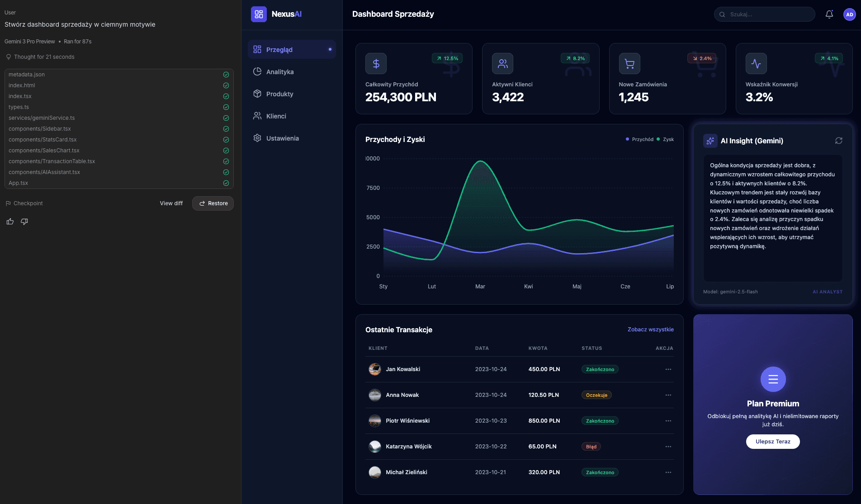Click the notification bell icon
861x504 pixels.
coord(829,14)
